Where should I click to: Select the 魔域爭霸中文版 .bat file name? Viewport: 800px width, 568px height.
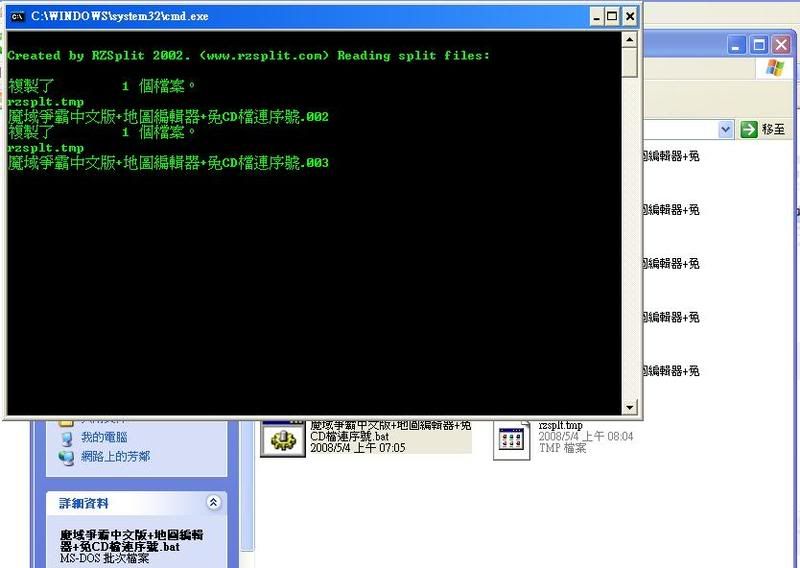(x=390, y=430)
